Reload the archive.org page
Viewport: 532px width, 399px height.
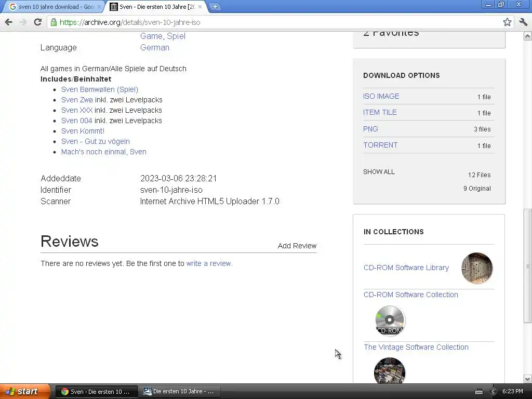pyautogui.click(x=37, y=22)
